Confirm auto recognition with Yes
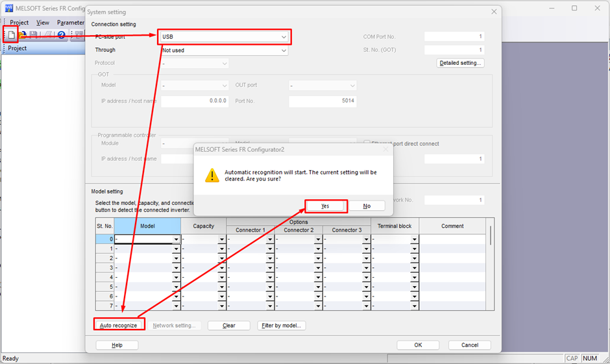This screenshot has height=364, width=610. tap(325, 206)
